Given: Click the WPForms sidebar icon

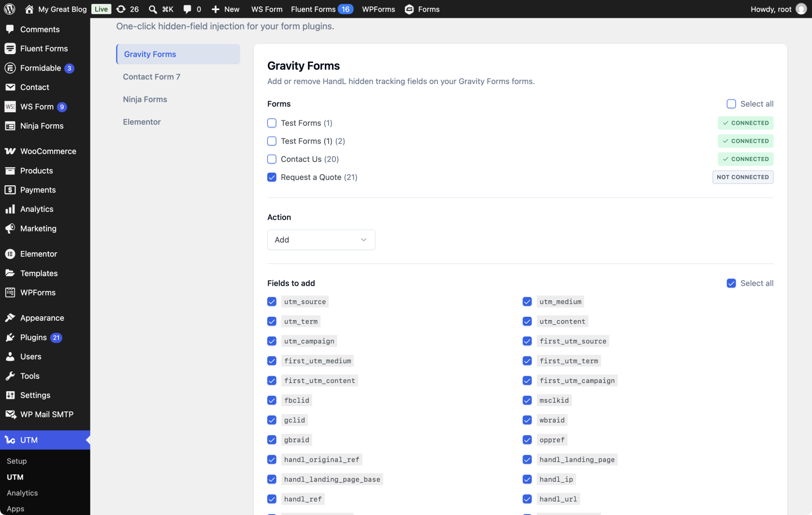Looking at the screenshot, I should [x=10, y=293].
